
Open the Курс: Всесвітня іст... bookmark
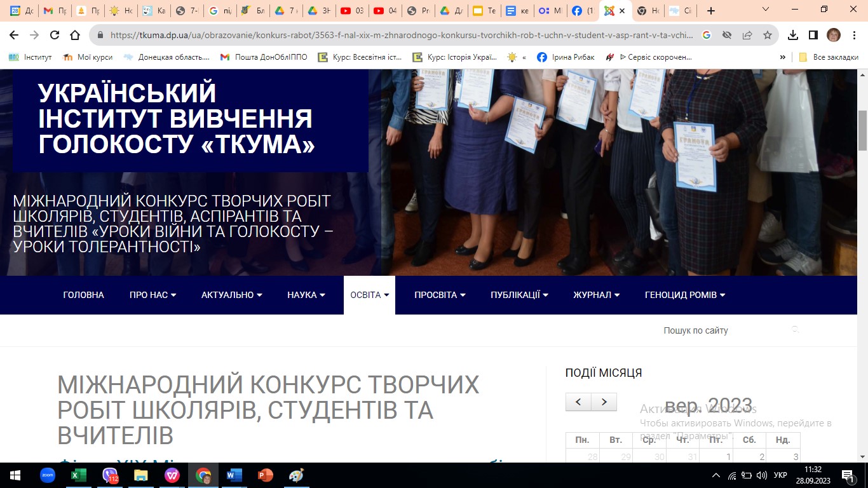[360, 57]
